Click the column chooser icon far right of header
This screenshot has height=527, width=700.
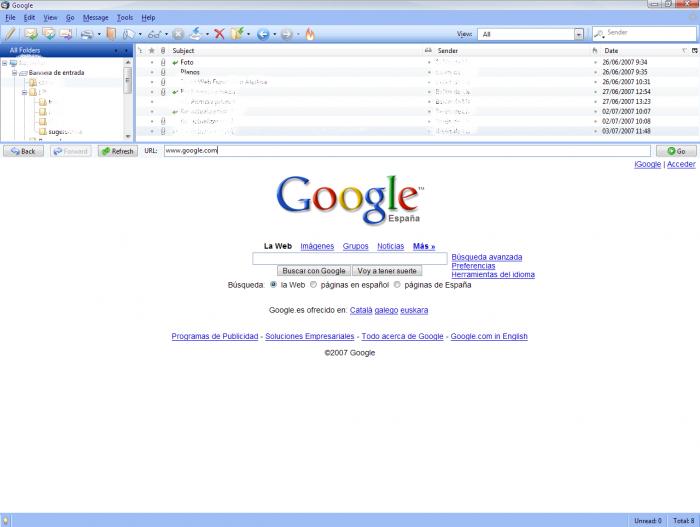coord(695,50)
